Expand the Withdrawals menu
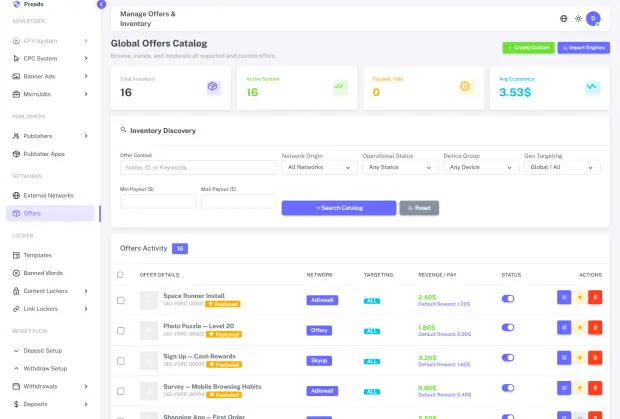Viewport: 620px width, 419px height. tap(50, 386)
